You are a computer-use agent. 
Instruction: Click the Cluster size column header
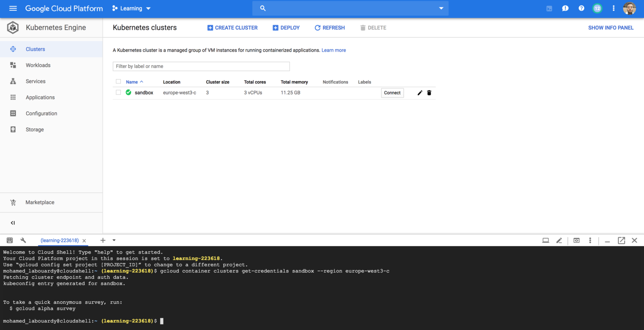218,82
